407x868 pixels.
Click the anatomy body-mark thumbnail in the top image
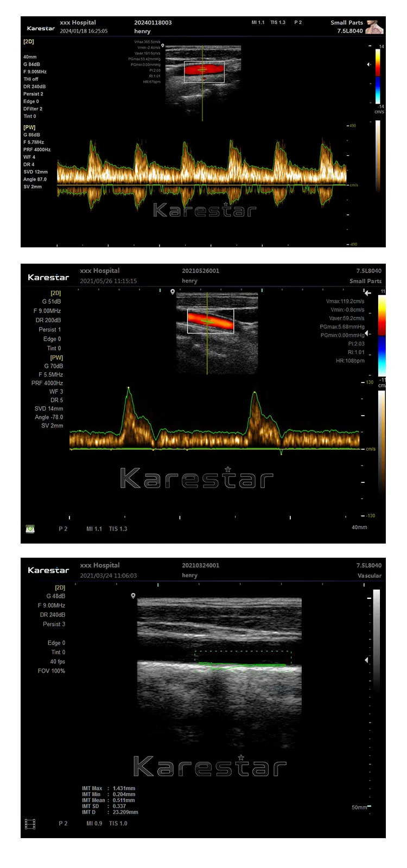coord(374,27)
